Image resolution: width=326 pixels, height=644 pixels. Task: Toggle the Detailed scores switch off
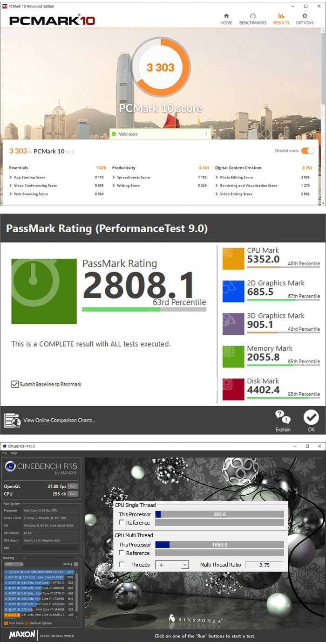click(x=307, y=151)
